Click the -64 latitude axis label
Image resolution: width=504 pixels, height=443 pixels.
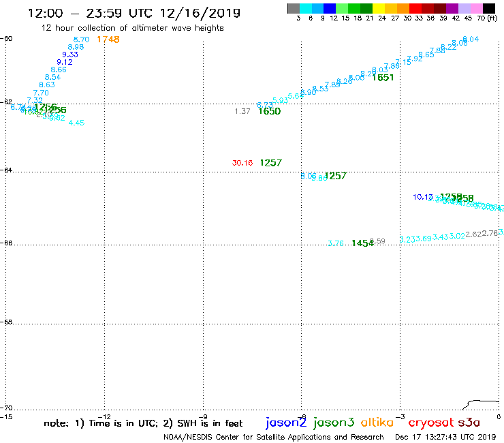[6, 170]
